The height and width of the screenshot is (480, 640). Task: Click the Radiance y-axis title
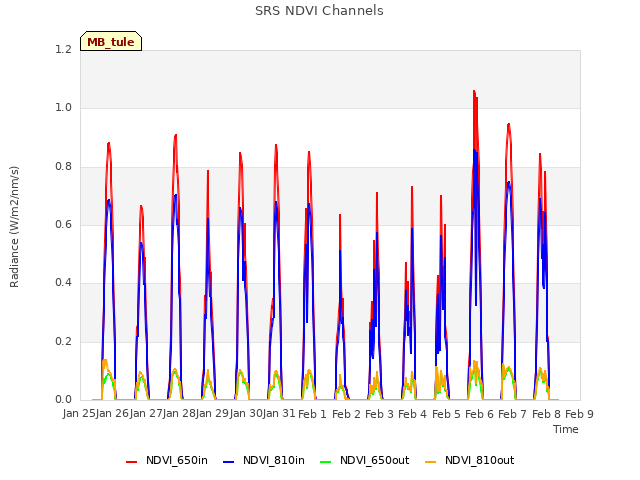14,227
